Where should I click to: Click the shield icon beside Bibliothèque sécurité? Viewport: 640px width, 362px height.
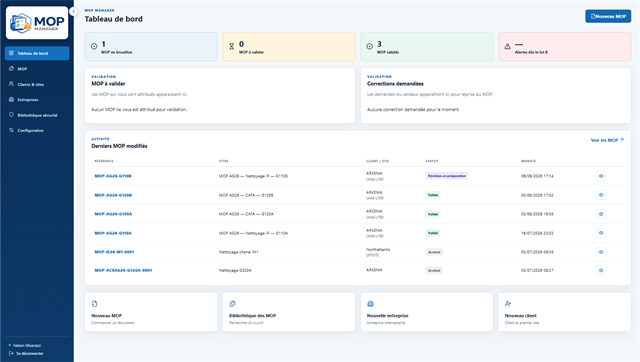tap(11, 115)
